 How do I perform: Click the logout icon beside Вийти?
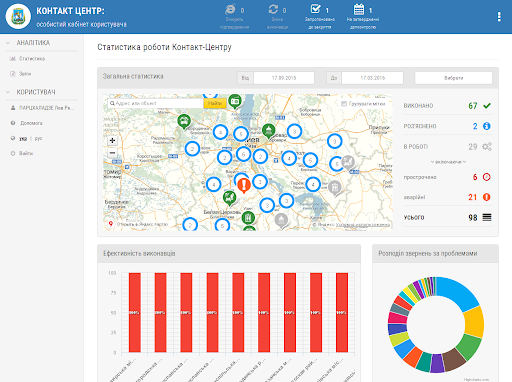tap(13, 153)
